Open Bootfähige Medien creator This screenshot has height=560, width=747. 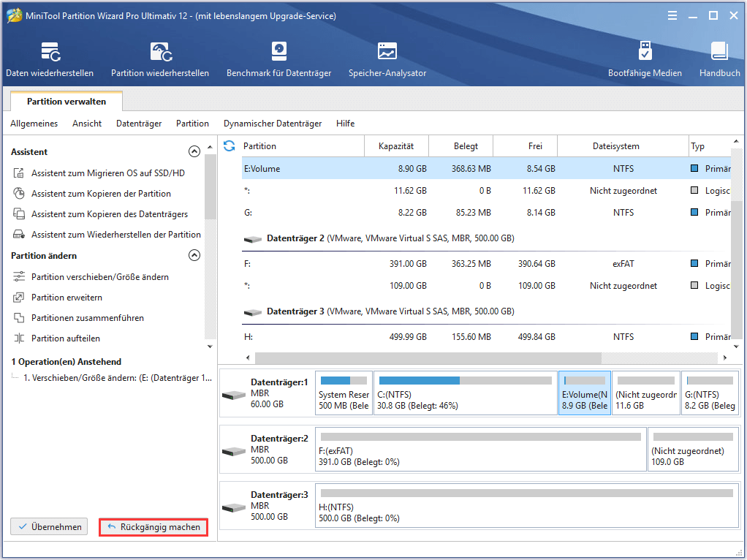click(x=645, y=59)
